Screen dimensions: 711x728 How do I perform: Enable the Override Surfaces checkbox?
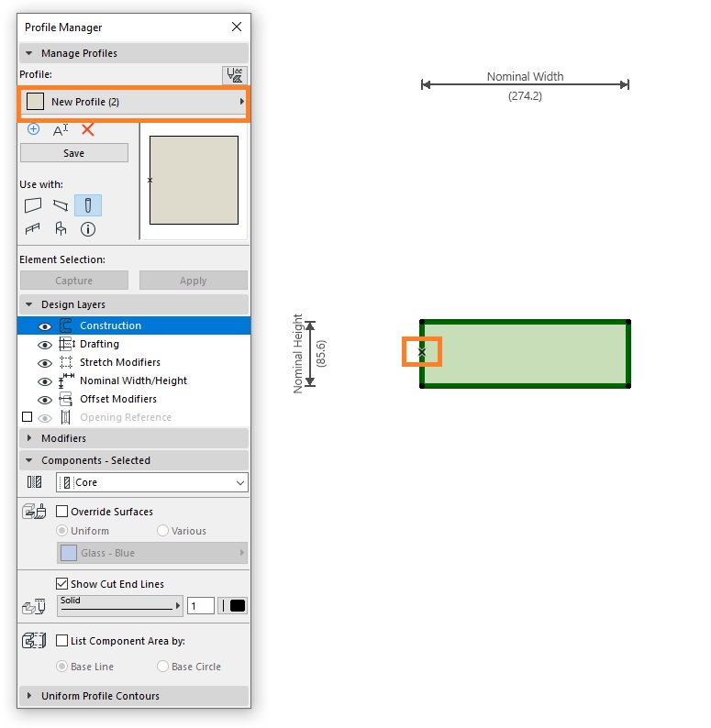coord(61,512)
